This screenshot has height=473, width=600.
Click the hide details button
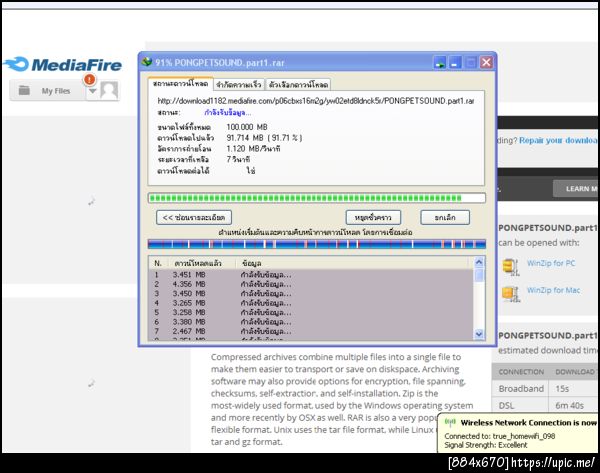(x=194, y=217)
